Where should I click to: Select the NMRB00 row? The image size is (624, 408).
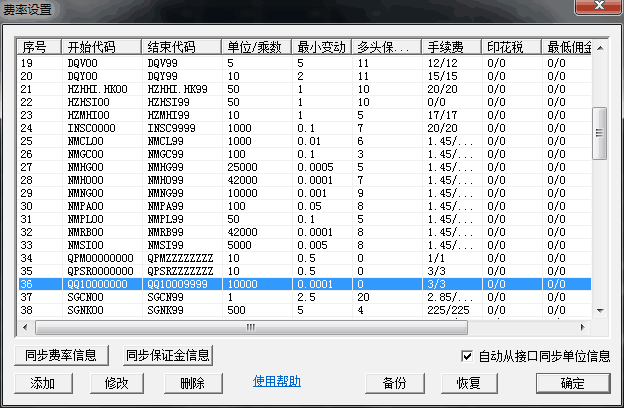[x=305, y=232]
